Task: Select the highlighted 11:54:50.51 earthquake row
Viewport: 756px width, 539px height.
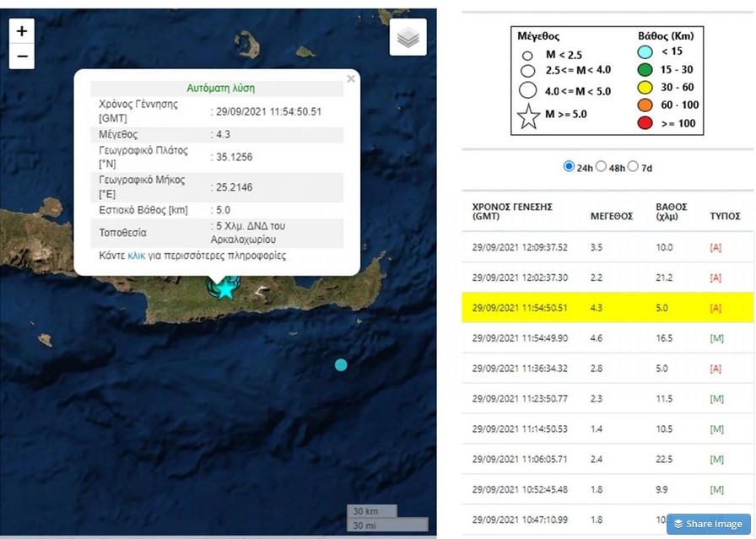Action: point(607,308)
